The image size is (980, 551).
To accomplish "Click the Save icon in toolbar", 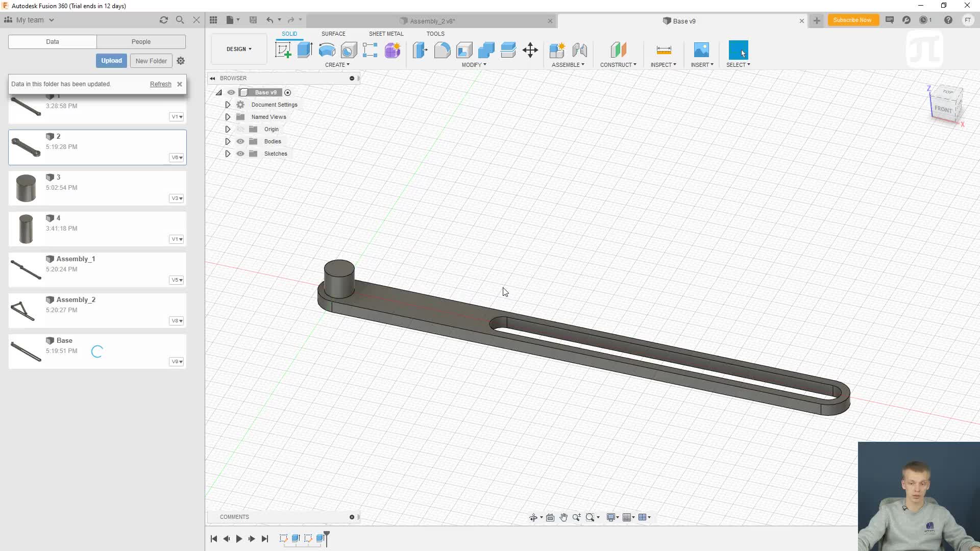I will pyautogui.click(x=253, y=20).
